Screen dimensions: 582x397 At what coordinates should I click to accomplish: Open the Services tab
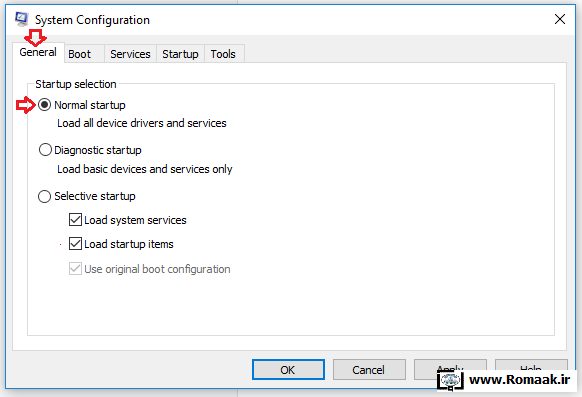tap(130, 54)
